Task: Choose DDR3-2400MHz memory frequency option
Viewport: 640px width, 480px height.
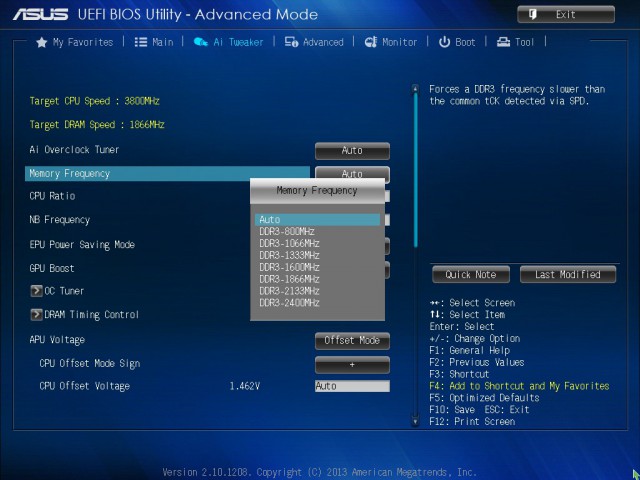Action: point(289,303)
